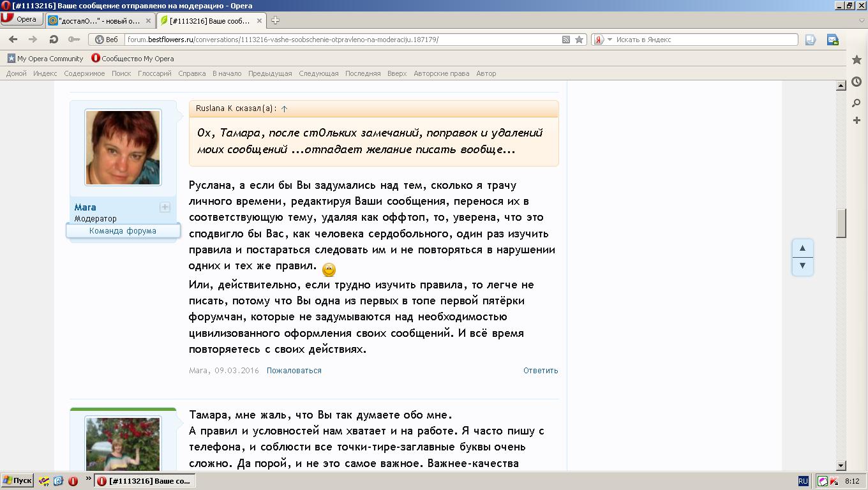The height and width of the screenshot is (490, 868).
Task: Click the address bar URL field
Action: point(343,40)
